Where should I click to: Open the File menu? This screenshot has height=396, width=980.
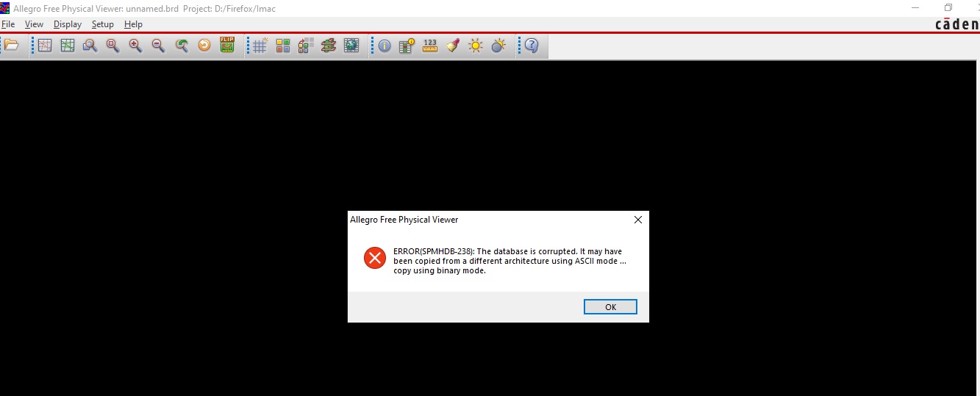click(8, 24)
